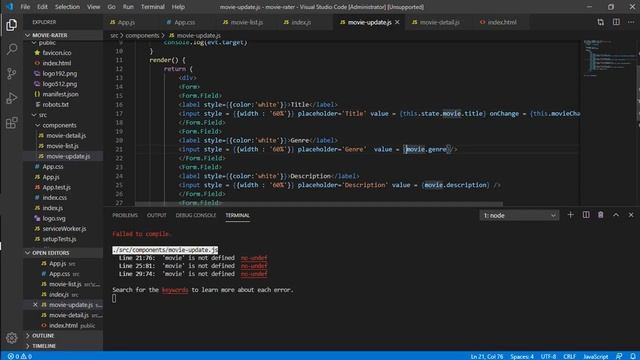Click the feedback icon in status bar
Viewport: 640px width, 360px height.
(619, 356)
